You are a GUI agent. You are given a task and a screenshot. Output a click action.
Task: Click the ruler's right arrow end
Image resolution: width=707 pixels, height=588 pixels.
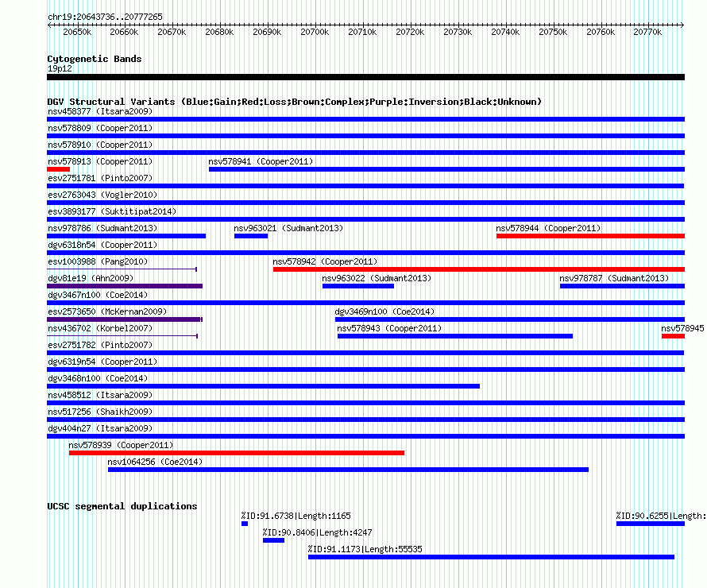click(682, 25)
